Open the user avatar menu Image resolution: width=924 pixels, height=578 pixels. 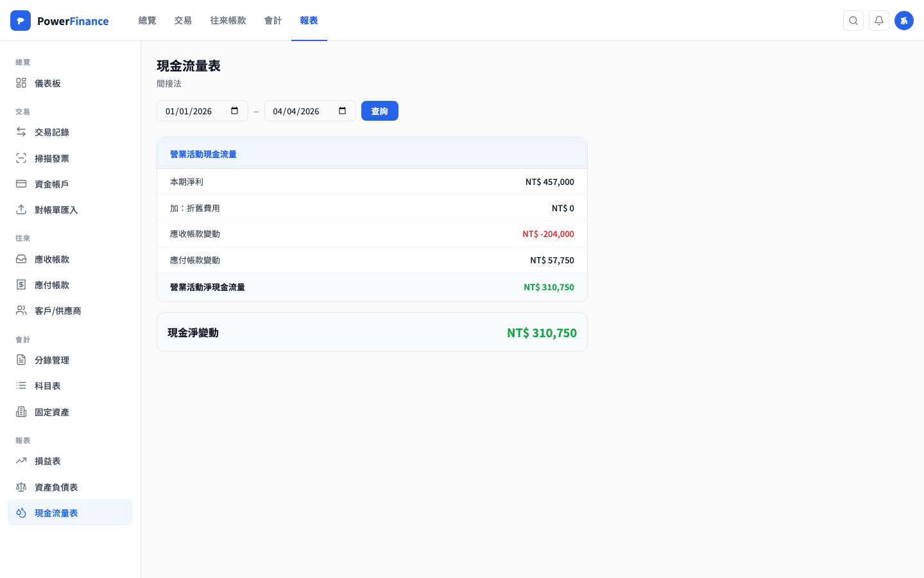pyautogui.click(x=904, y=21)
